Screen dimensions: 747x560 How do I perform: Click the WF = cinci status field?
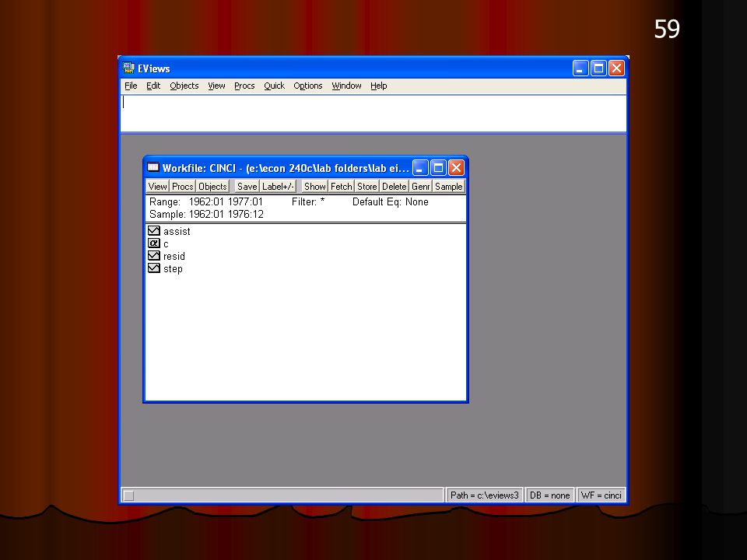pyautogui.click(x=601, y=495)
